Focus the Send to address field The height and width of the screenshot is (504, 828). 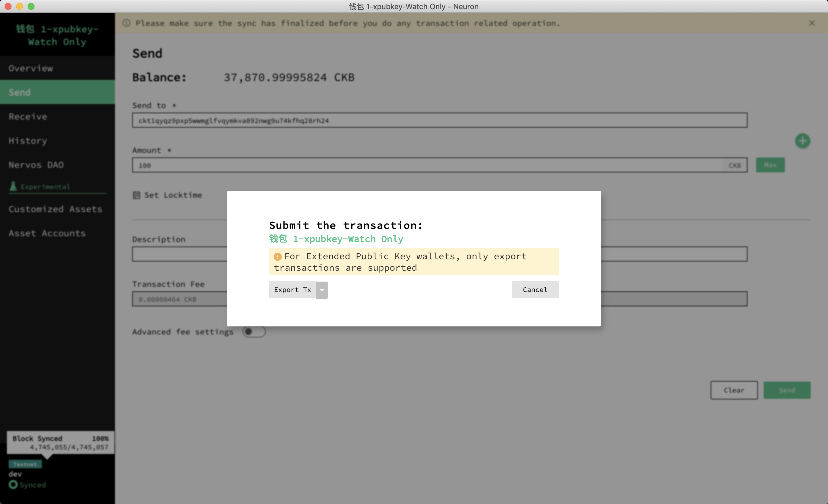440,120
